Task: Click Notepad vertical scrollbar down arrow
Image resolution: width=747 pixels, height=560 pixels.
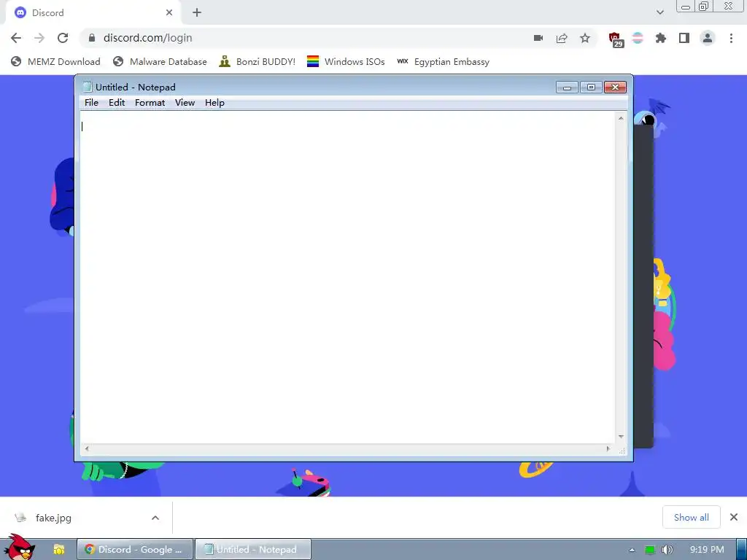Action: click(621, 437)
